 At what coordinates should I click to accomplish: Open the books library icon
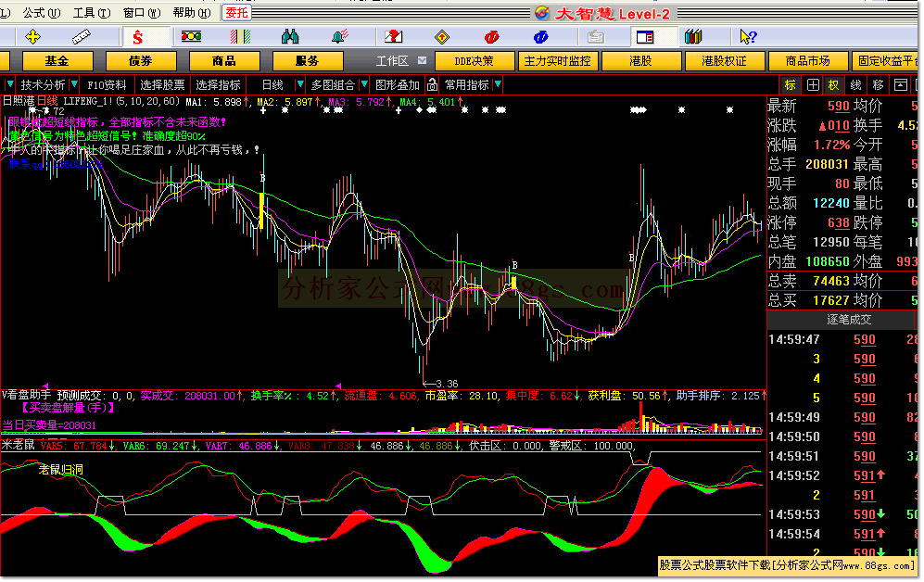coord(693,37)
